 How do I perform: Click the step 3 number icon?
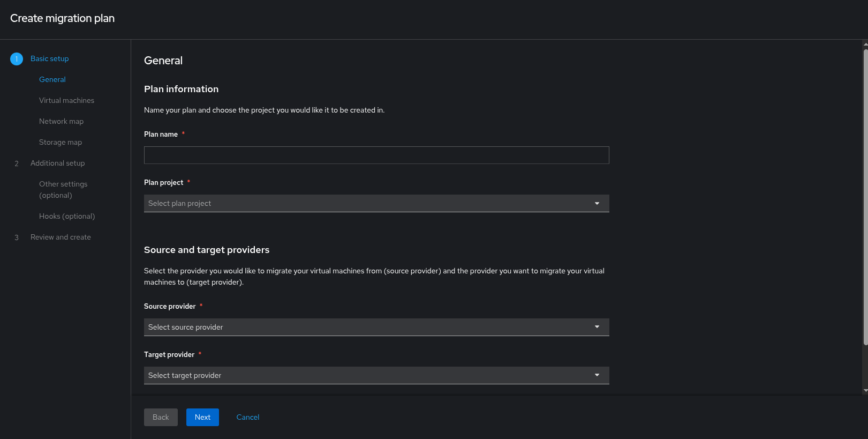click(x=17, y=237)
